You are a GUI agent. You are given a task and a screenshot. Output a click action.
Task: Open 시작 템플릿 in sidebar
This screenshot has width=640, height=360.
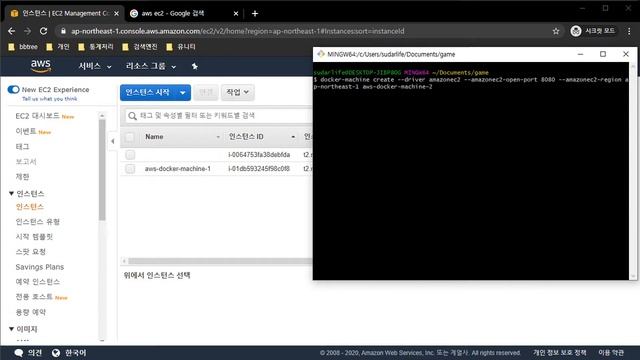click(x=34, y=237)
